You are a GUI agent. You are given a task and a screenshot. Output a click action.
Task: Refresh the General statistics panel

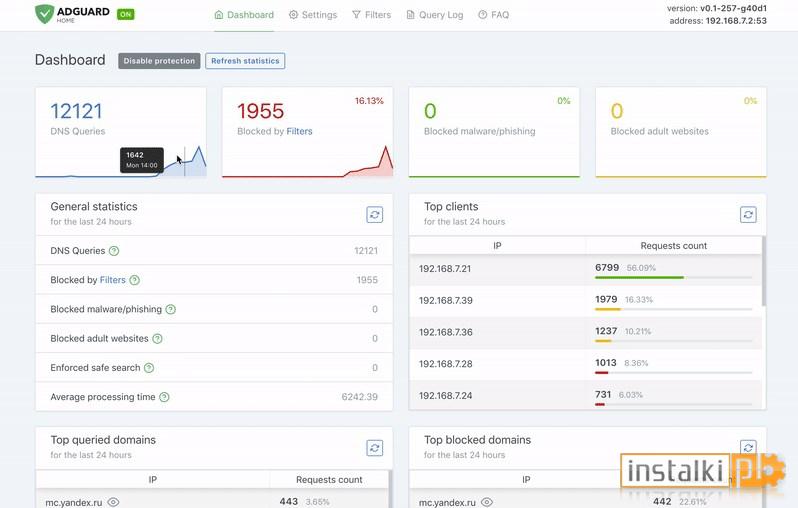click(375, 214)
